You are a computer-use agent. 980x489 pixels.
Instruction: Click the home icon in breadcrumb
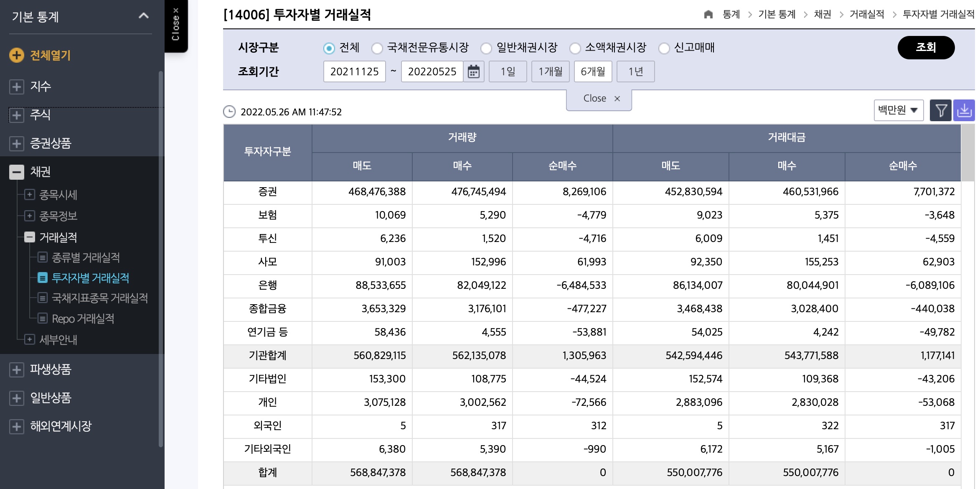click(708, 14)
